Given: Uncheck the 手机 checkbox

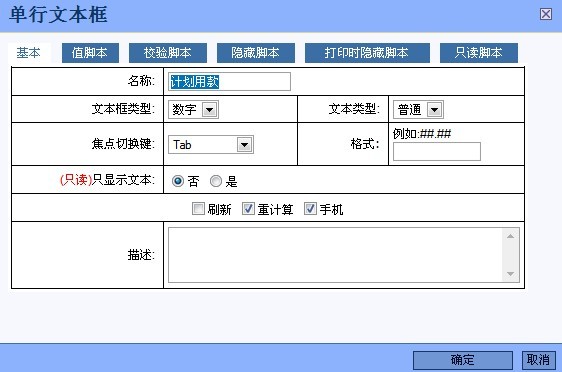Looking at the screenshot, I should tap(310, 209).
